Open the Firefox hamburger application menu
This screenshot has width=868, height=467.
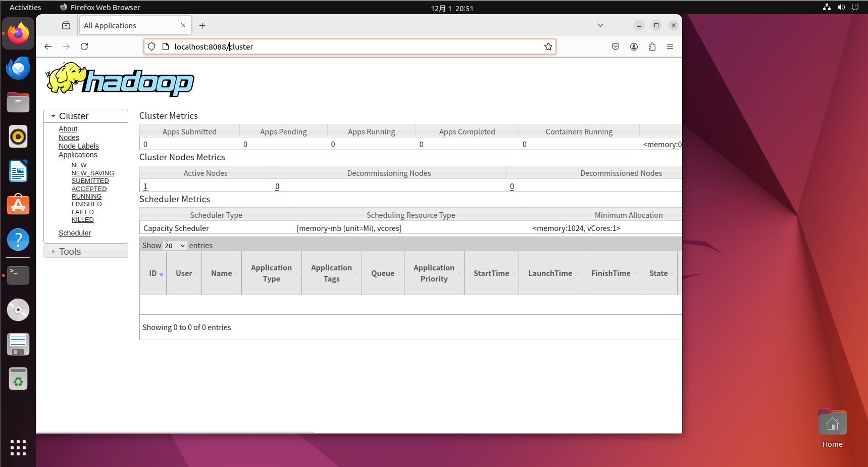click(670, 46)
